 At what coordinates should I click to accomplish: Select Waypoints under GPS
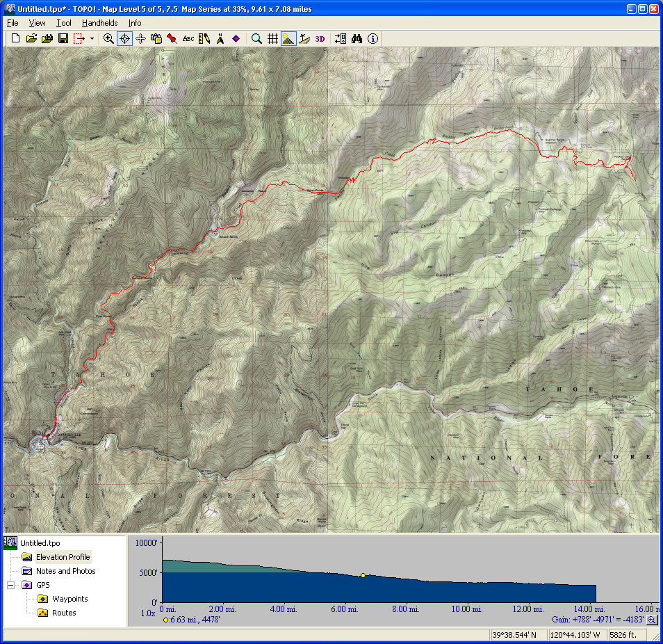[x=69, y=599]
